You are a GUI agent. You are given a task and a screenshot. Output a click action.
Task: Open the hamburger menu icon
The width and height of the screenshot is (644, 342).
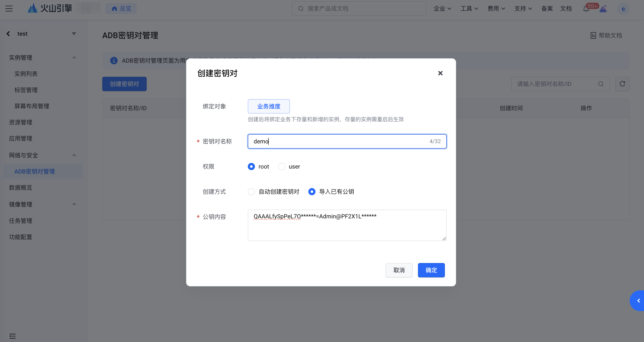point(9,9)
